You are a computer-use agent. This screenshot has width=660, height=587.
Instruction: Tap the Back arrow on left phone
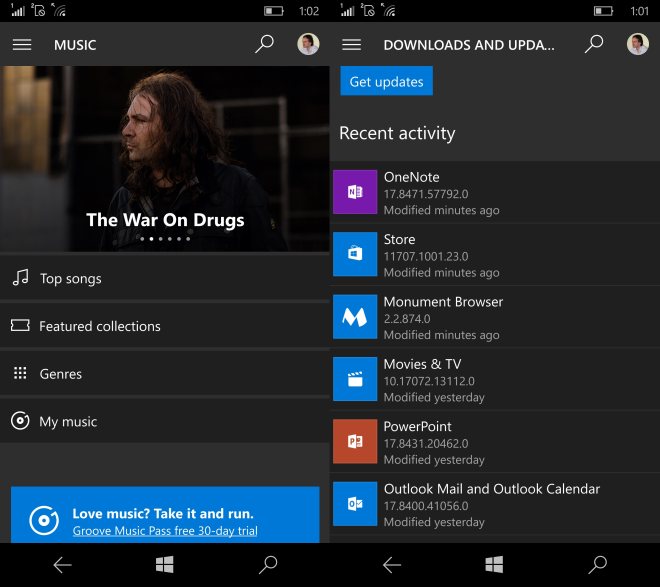[62, 565]
